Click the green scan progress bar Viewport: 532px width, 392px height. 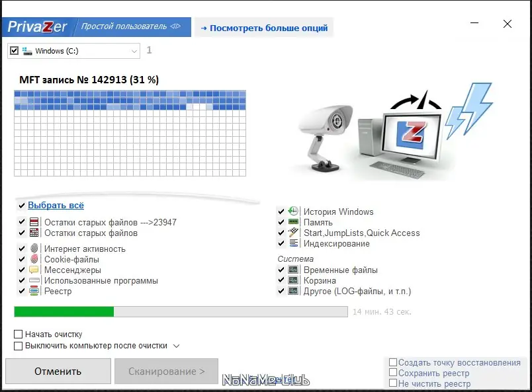181,311
